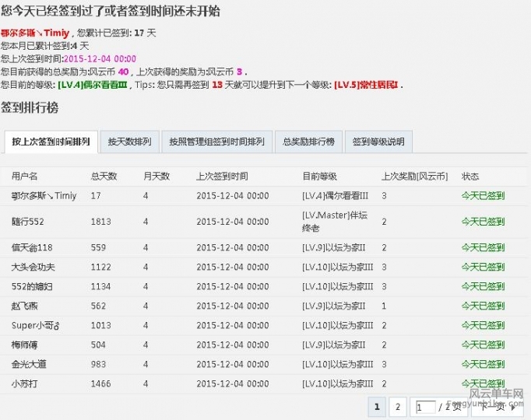Click the username 信天翁118

32,248
